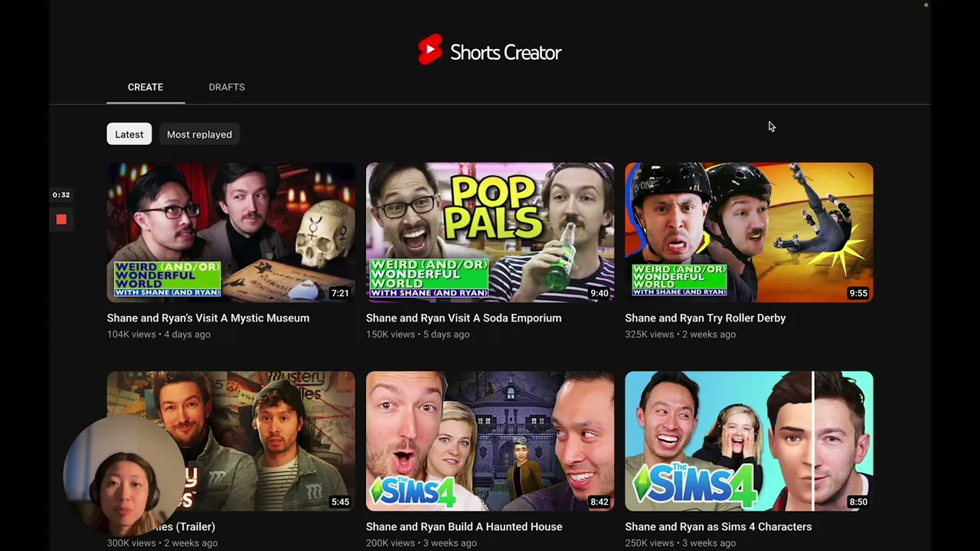Click the 8:42 duration badge
The image size is (980, 551).
pos(599,502)
